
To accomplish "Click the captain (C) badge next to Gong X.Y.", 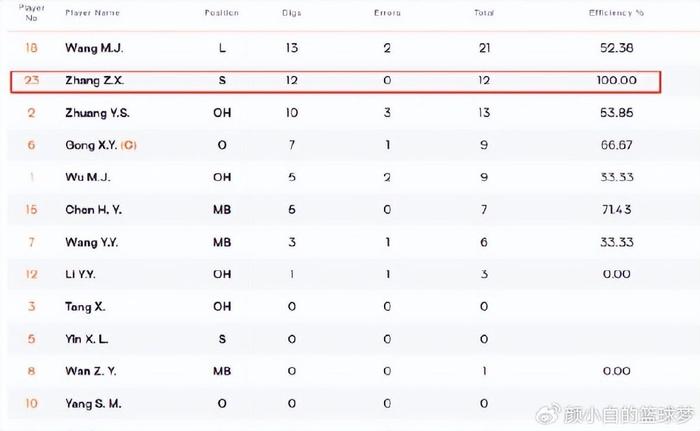I will click(x=129, y=145).
